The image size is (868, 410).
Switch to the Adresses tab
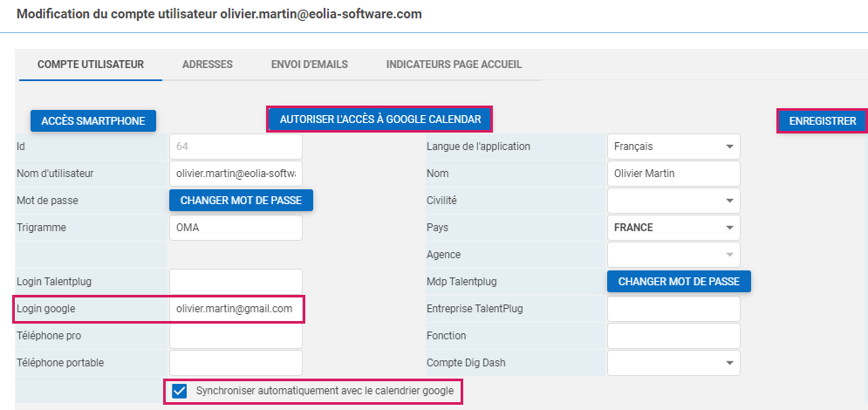tap(207, 65)
